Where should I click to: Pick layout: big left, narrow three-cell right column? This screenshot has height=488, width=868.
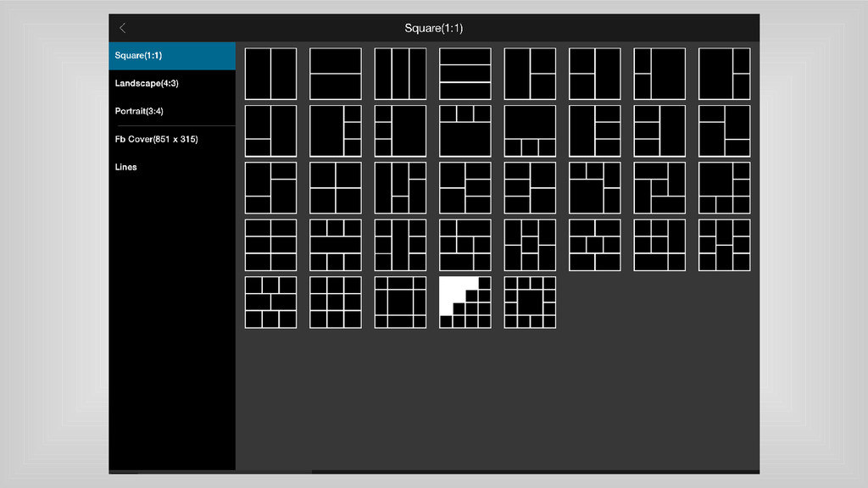click(336, 131)
